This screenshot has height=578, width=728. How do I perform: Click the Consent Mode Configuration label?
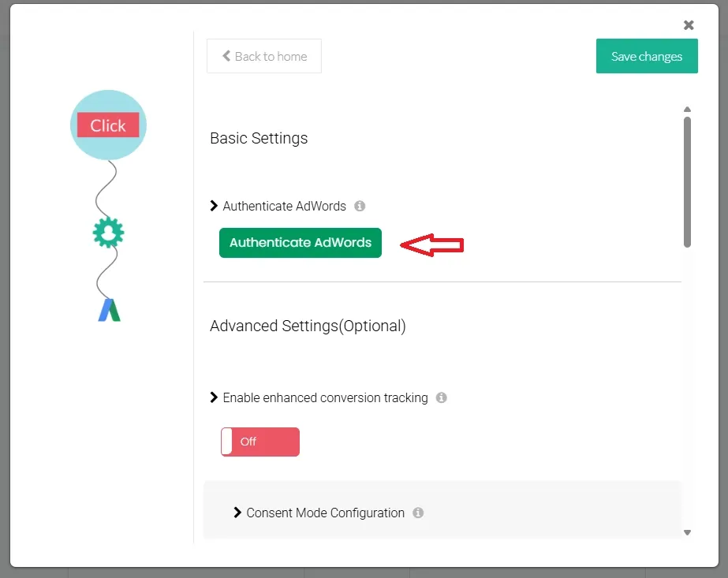pos(326,513)
